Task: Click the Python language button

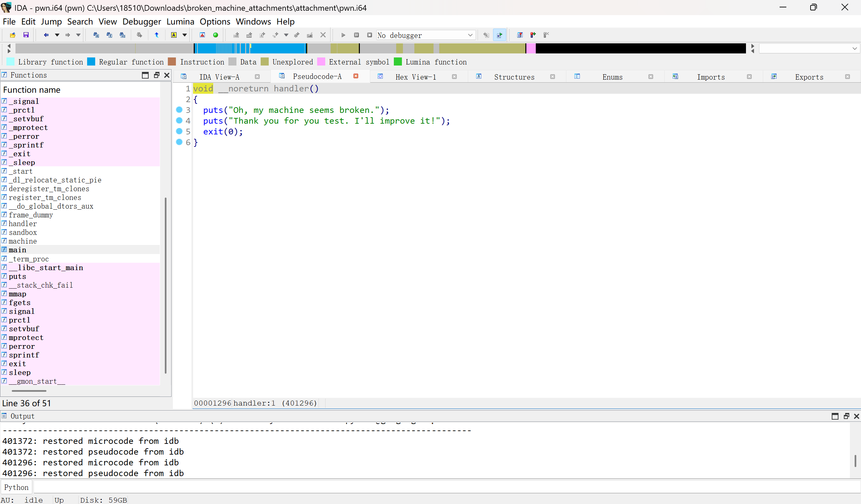Action: pyautogui.click(x=16, y=487)
